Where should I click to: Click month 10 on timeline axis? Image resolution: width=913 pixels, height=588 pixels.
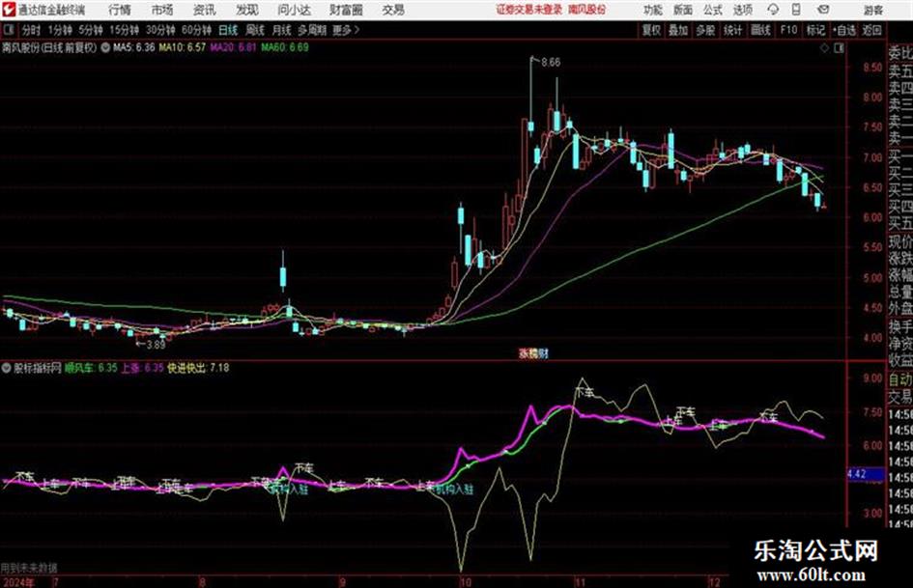(x=465, y=581)
